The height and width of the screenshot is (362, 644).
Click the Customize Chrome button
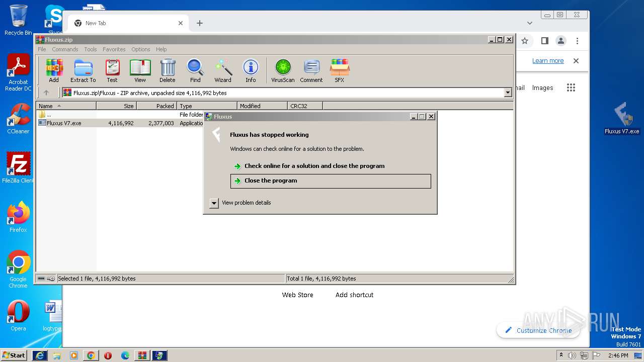click(x=538, y=330)
